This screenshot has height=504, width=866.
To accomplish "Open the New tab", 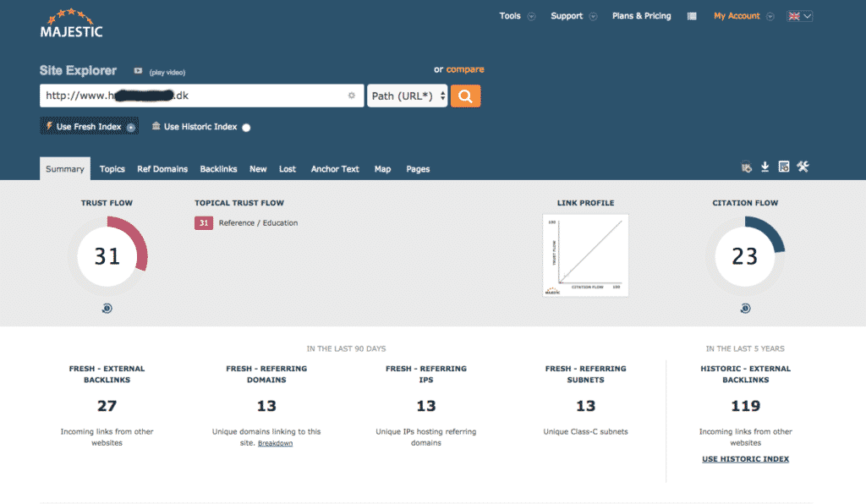I will click(258, 169).
